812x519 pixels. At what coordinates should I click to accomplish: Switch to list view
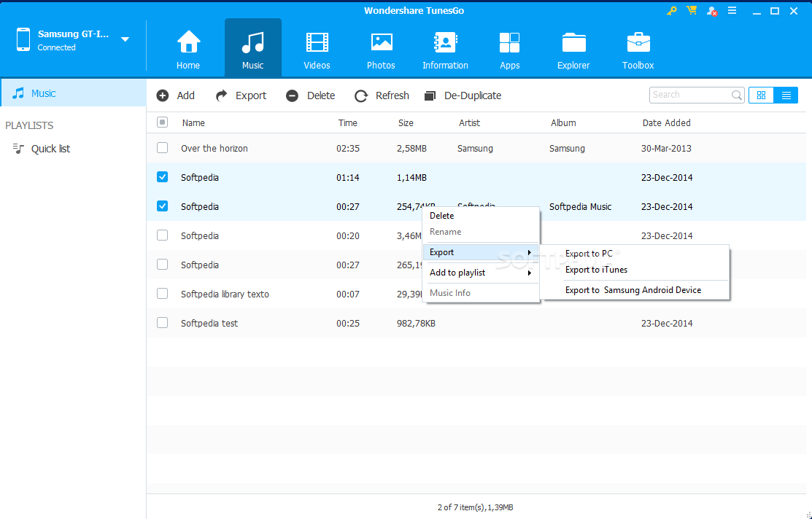(x=786, y=95)
